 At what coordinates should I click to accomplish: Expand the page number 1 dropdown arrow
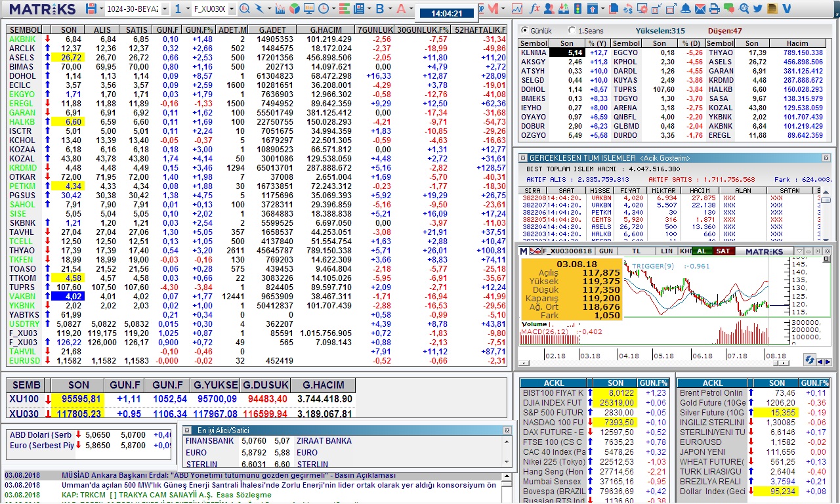[188, 9]
